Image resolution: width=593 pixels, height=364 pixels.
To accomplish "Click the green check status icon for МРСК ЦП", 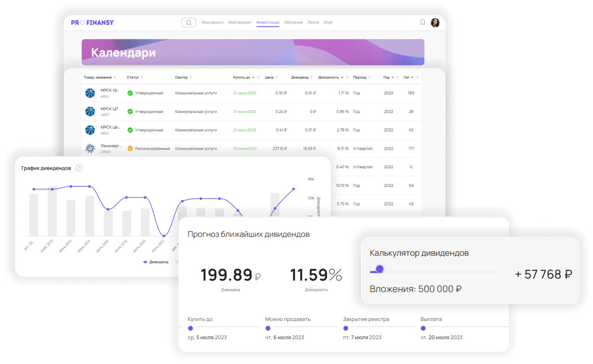I will tap(130, 112).
